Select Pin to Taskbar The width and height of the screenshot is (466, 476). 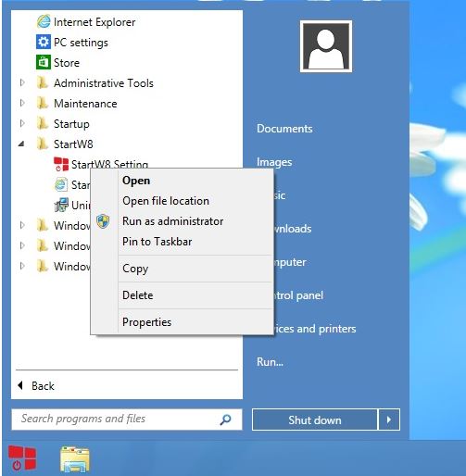(195, 242)
